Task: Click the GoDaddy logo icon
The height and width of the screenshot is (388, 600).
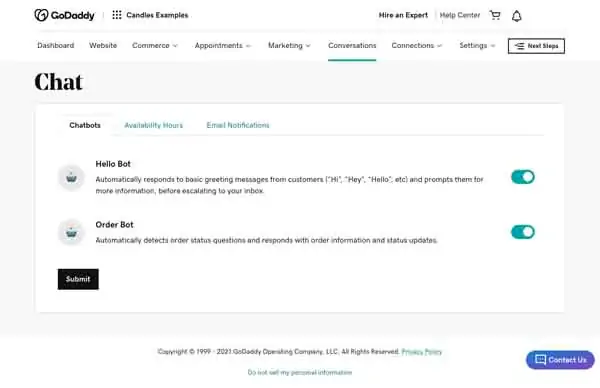Action: (x=41, y=15)
